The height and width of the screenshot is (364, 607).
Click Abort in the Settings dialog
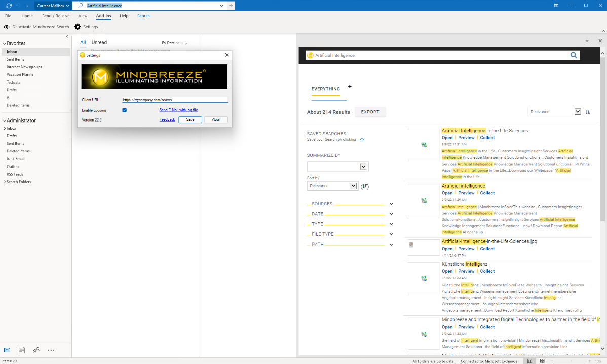[216, 120]
